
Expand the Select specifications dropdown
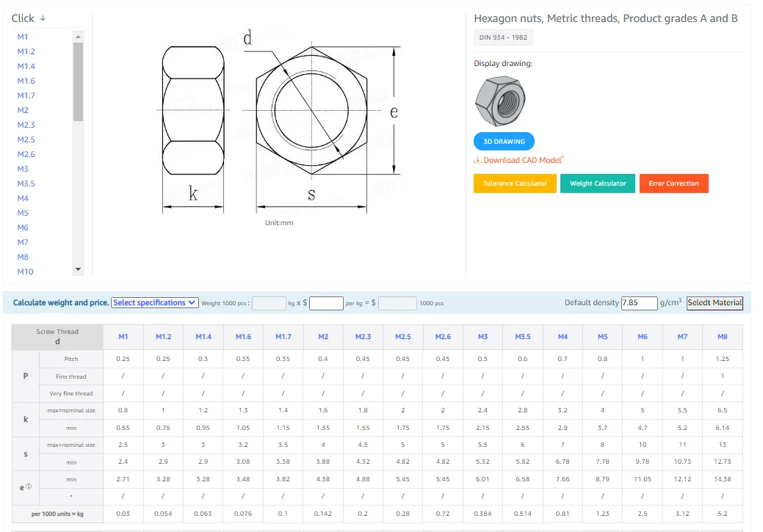point(155,303)
